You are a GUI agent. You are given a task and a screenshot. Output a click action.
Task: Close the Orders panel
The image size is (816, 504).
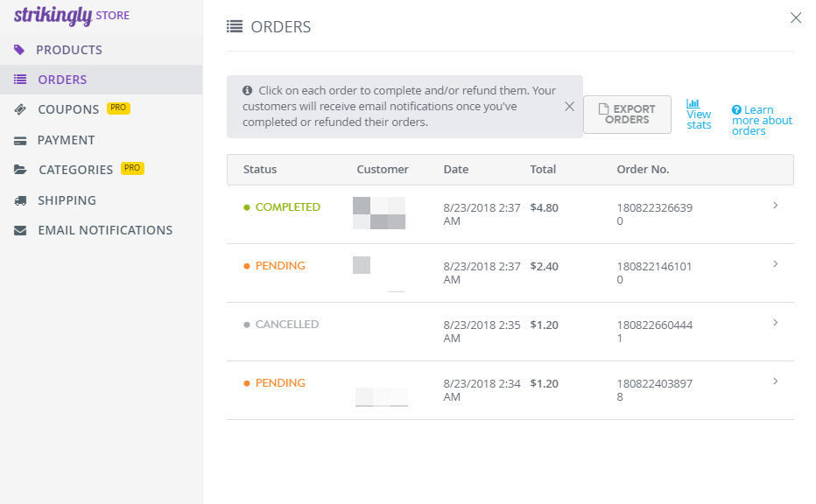pyautogui.click(x=795, y=17)
